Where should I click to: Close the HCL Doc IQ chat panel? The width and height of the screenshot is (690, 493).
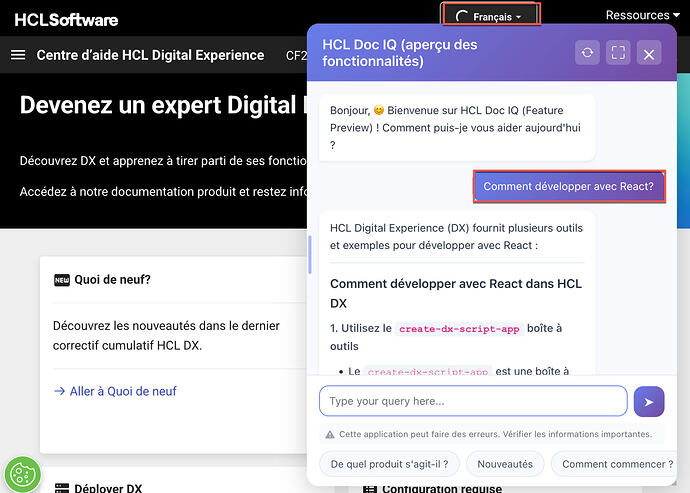pos(649,54)
